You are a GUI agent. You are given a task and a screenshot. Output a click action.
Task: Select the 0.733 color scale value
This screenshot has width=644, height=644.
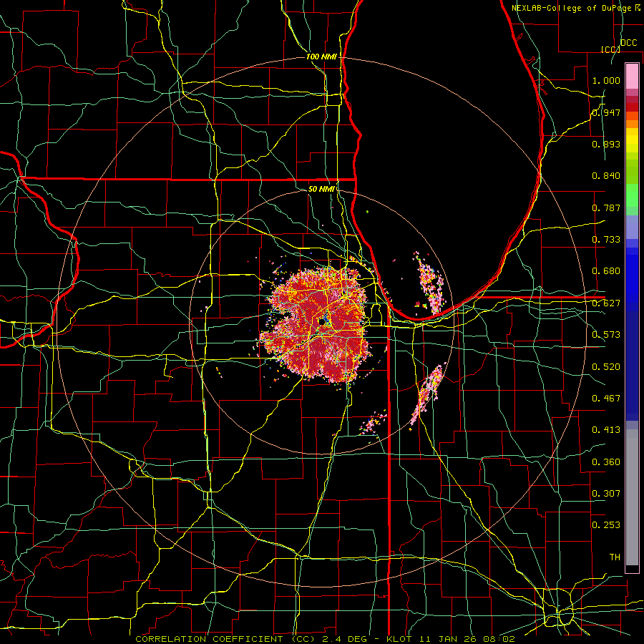tap(606, 240)
